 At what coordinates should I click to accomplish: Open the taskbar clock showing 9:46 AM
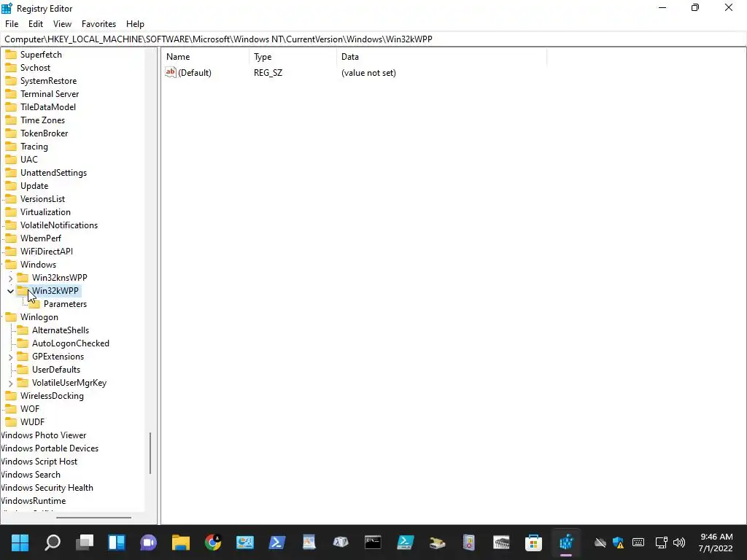coord(716,542)
